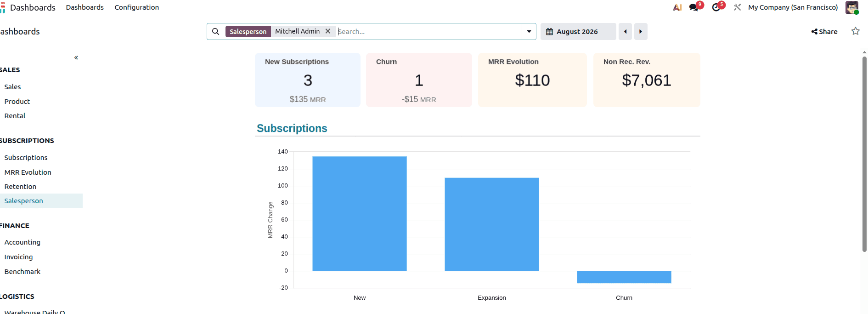Click the Expansion bar in chart
Image resolution: width=868 pixels, height=314 pixels.
tap(492, 224)
